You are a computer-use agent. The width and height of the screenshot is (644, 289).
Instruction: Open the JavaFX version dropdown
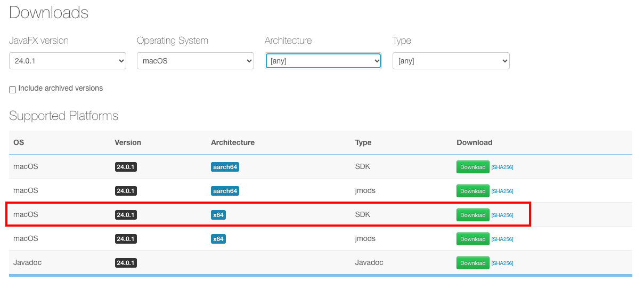pos(67,61)
